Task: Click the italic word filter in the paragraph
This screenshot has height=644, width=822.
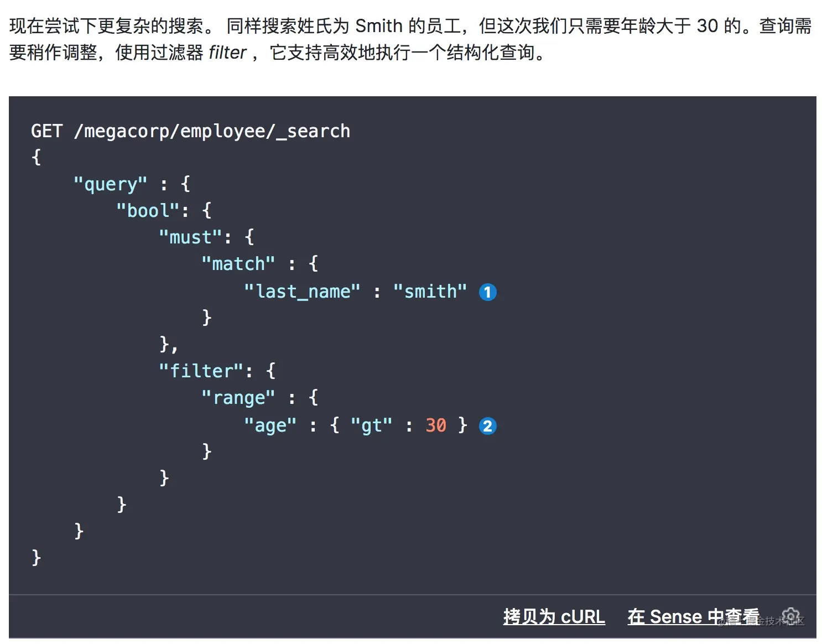Action: [227, 53]
